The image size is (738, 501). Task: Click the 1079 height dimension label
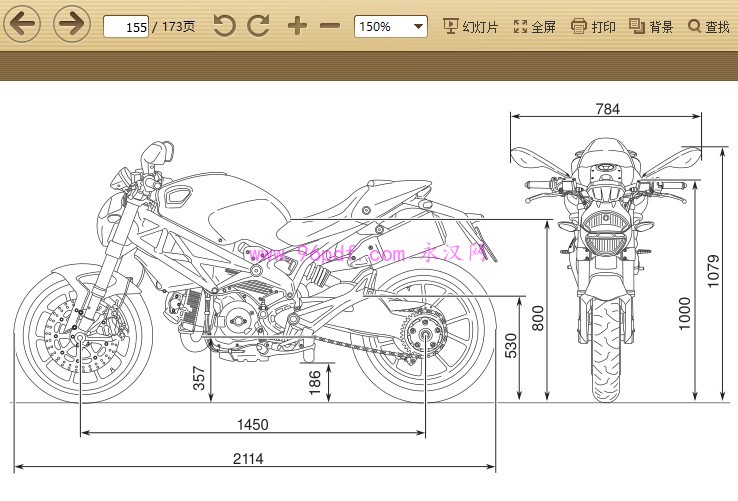coord(713,272)
